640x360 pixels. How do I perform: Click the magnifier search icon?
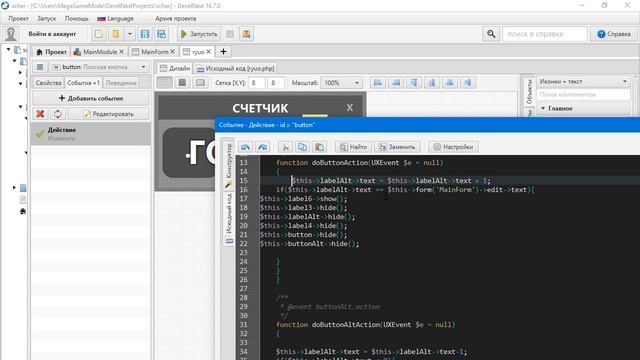click(x=491, y=34)
